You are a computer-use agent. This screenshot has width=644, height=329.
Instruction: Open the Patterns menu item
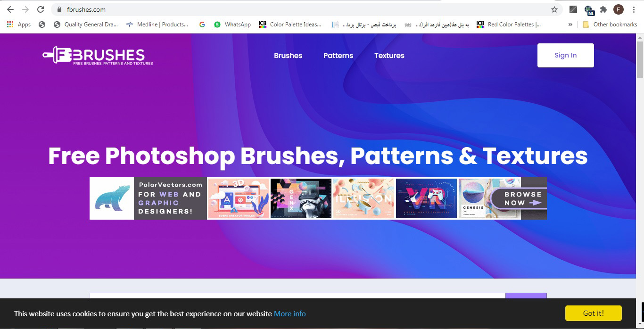click(x=338, y=56)
